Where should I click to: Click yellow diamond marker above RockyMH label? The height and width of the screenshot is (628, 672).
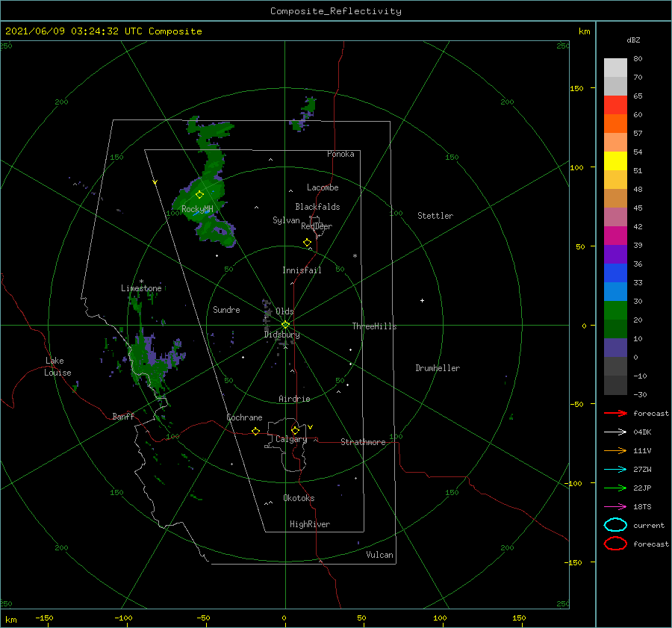[x=199, y=195]
